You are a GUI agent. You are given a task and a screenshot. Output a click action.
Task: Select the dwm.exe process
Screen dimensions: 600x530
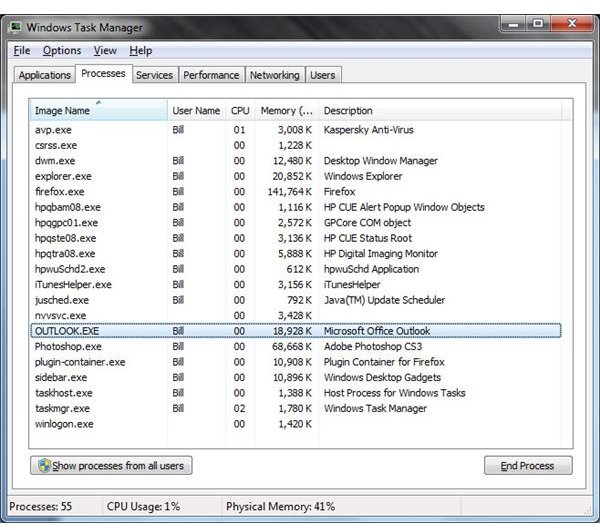tap(295, 161)
